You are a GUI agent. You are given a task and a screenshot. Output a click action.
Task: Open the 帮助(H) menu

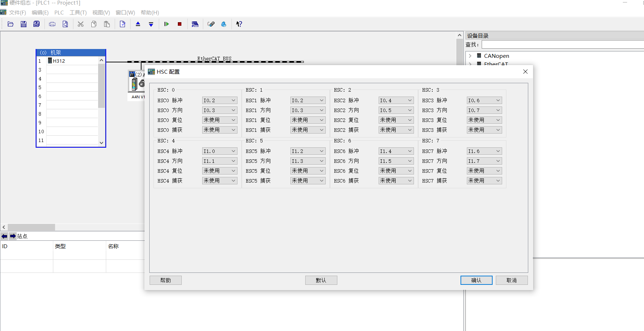click(x=150, y=12)
